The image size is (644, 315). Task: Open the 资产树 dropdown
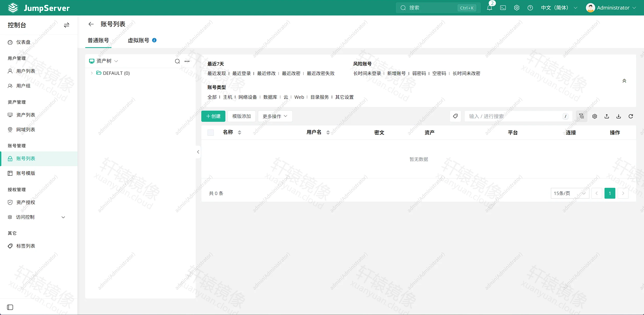point(104,61)
